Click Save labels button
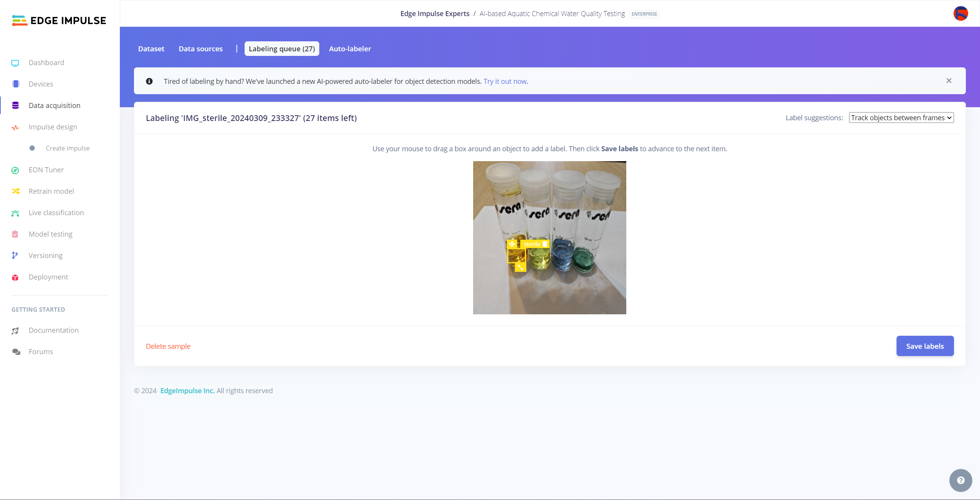 [x=925, y=346]
